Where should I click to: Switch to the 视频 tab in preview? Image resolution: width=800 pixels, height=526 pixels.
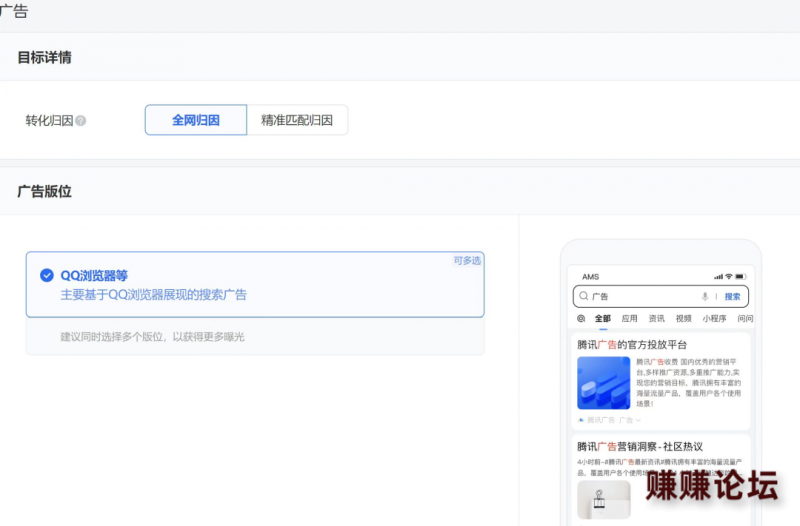[684, 318]
